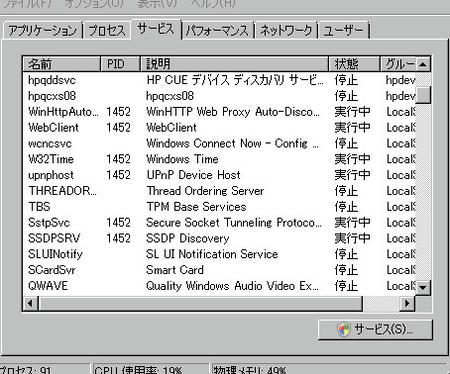Select the SLUINotify service row

click(x=219, y=254)
